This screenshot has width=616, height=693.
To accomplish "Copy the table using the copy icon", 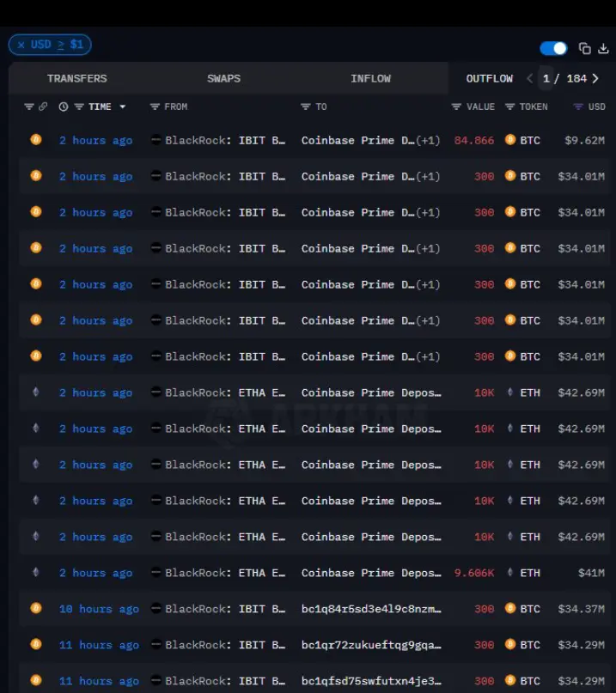I will click(584, 48).
